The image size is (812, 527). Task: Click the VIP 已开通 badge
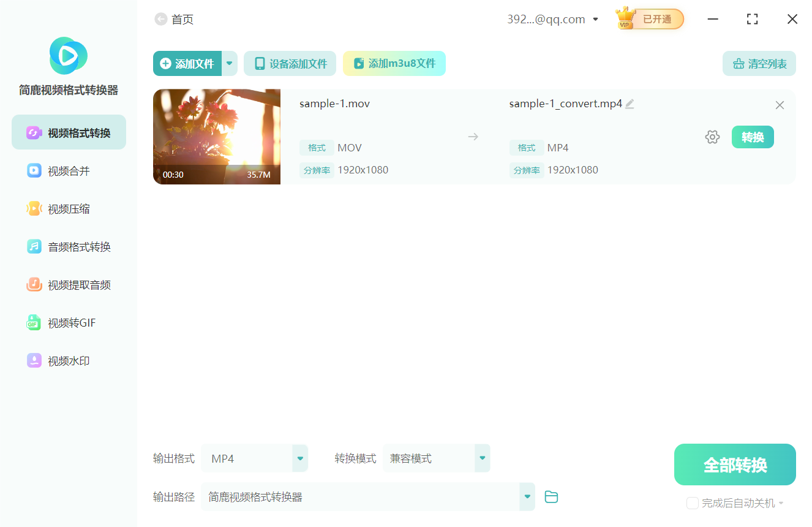point(648,18)
